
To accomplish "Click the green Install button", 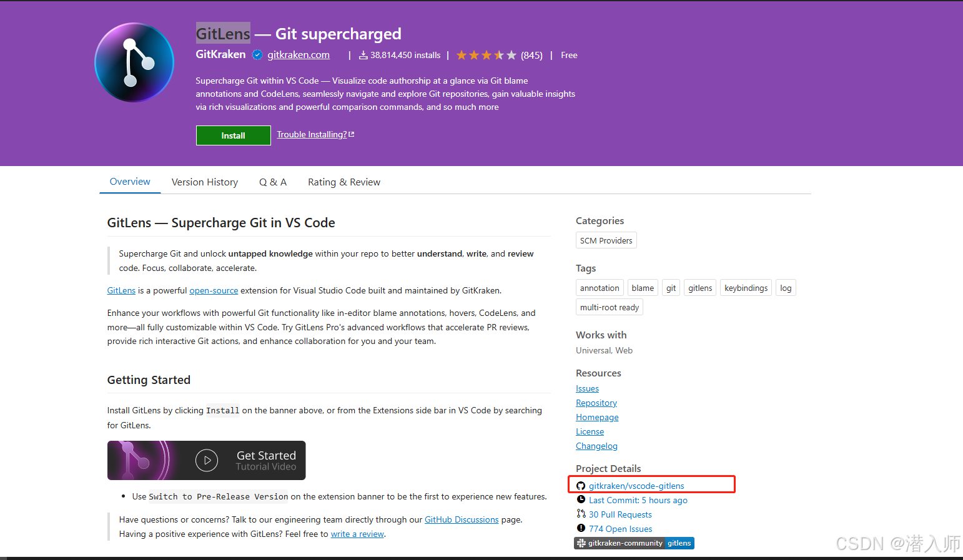I will (x=233, y=135).
